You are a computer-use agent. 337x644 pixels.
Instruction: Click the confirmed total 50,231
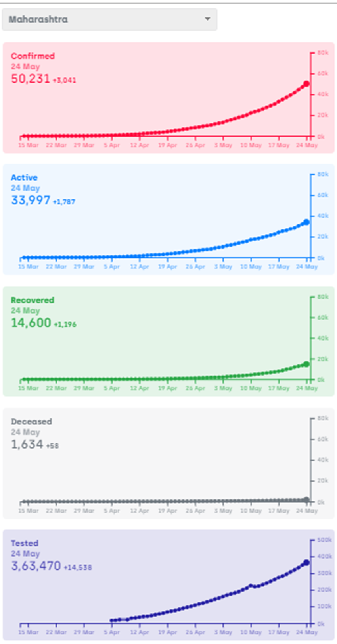point(31,79)
